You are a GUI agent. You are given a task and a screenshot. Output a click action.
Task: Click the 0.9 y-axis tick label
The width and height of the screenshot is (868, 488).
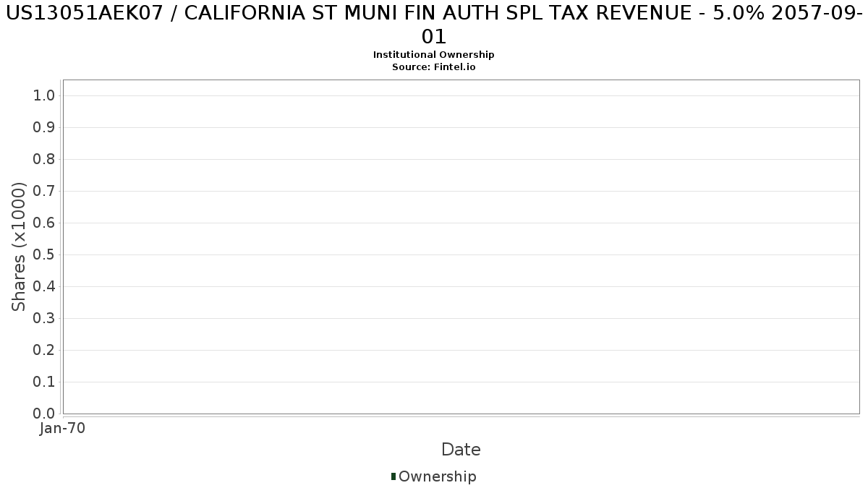[44, 127]
